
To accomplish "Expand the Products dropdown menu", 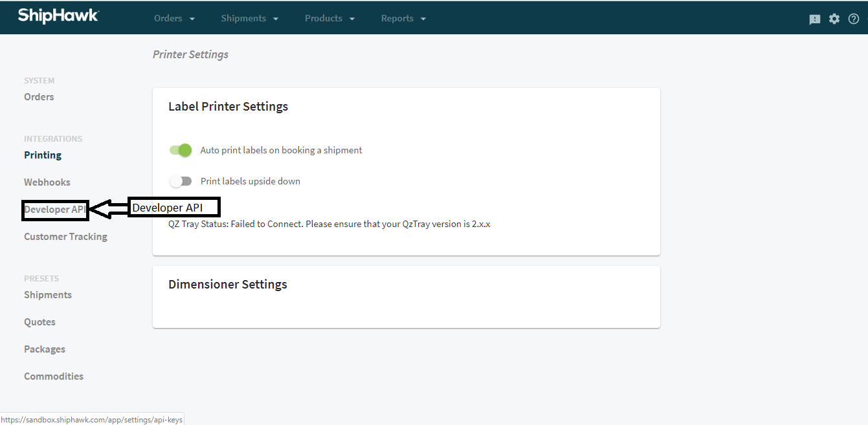I will [329, 18].
